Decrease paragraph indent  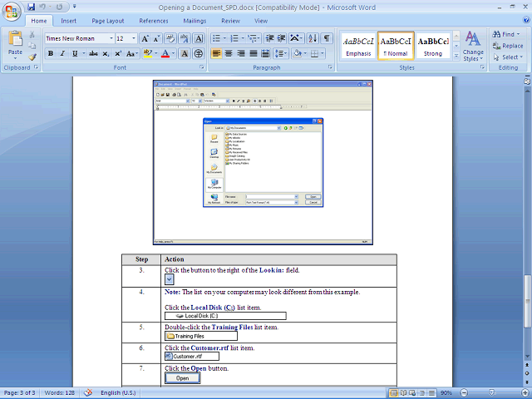click(269, 38)
